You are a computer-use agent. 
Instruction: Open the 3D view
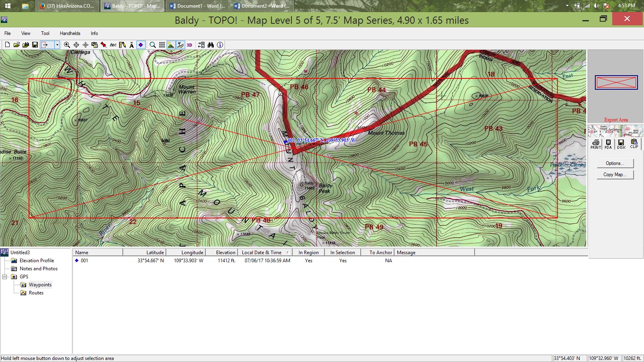(189, 45)
